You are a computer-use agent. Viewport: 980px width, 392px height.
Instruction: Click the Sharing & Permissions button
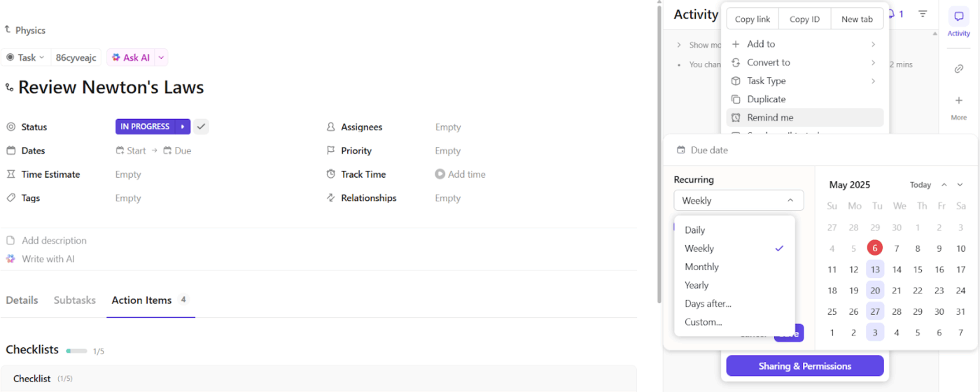click(804, 366)
